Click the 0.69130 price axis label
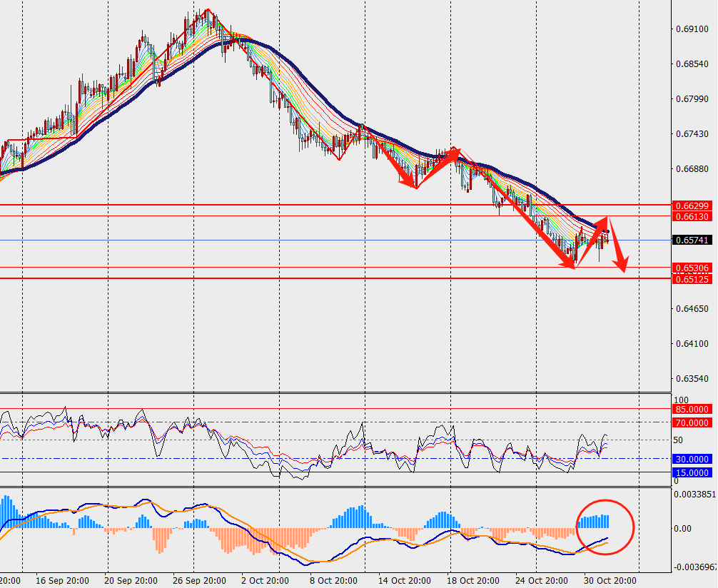This screenshot has height=588, width=718. (x=691, y=30)
